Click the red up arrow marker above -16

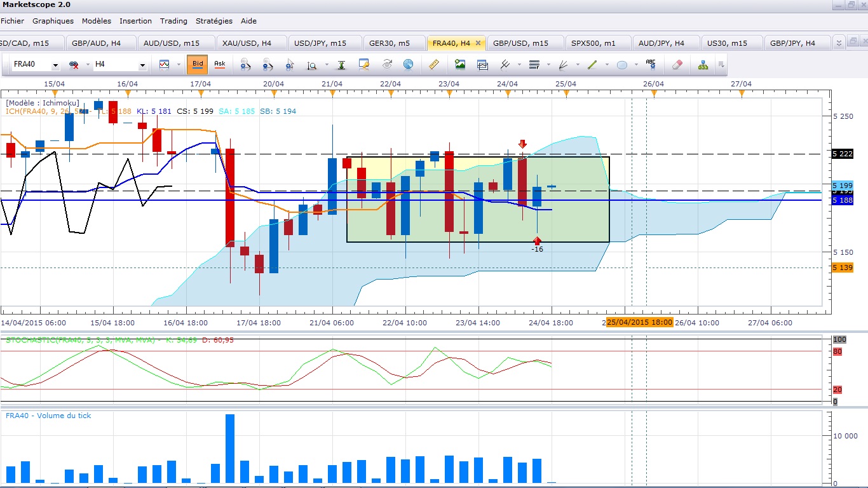(537, 240)
